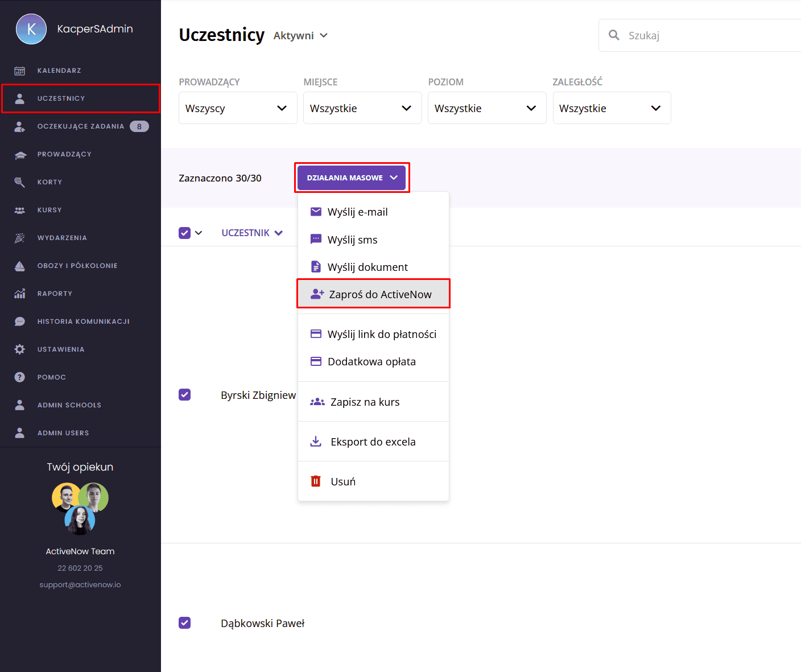Click the Dąbkowski Paweł participant name

pyautogui.click(x=263, y=623)
